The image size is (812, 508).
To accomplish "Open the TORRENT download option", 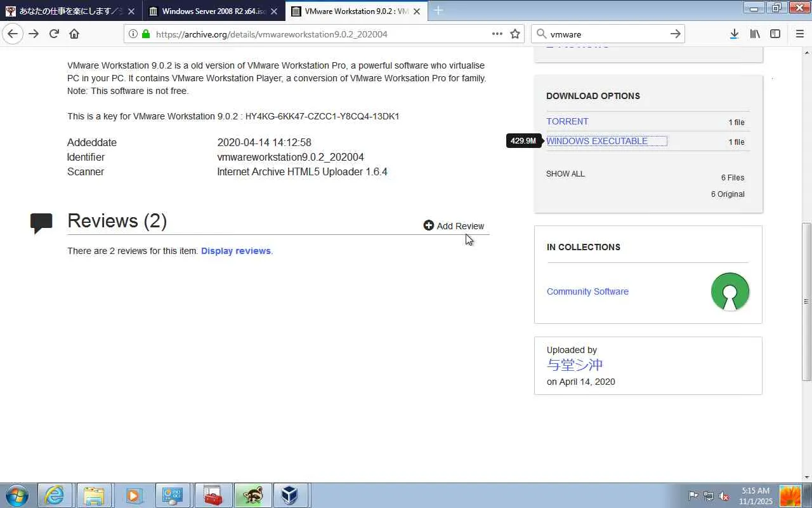I will point(567,121).
